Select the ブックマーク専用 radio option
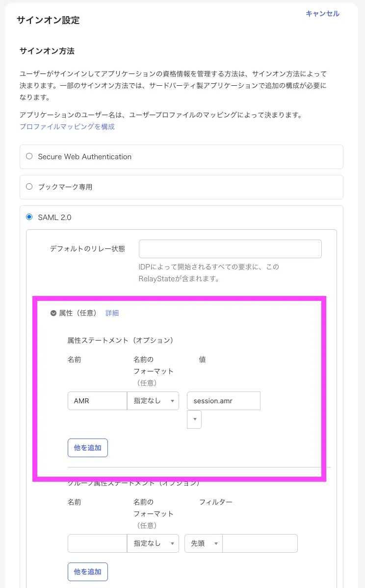The image size is (365, 588). pos(29,187)
